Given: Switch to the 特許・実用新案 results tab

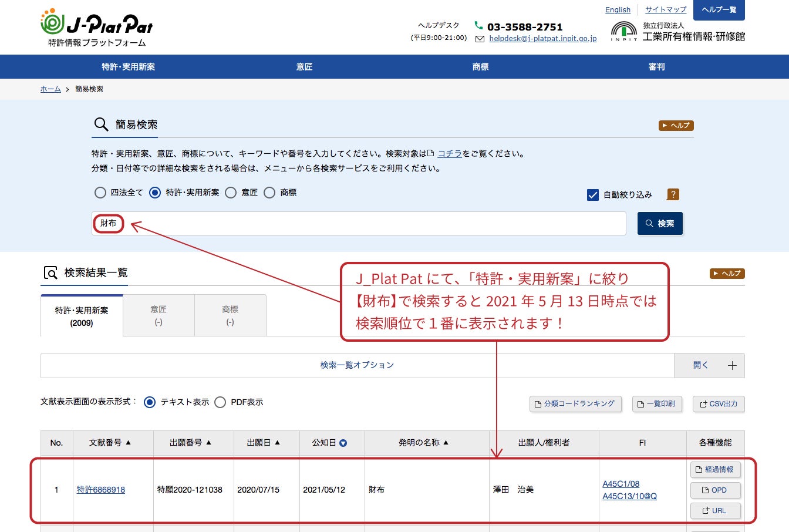Looking at the screenshot, I should (x=82, y=316).
